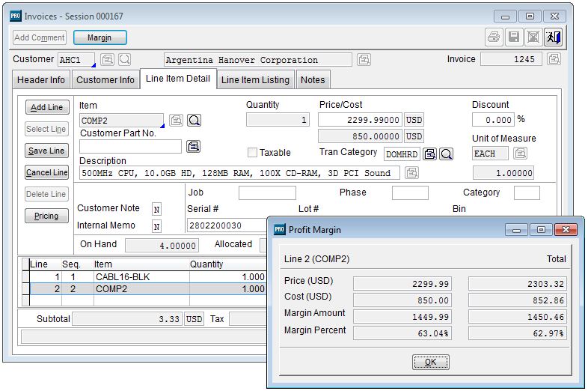
Task: Click the Tran Category DOMHRD field
Action: coord(402,154)
